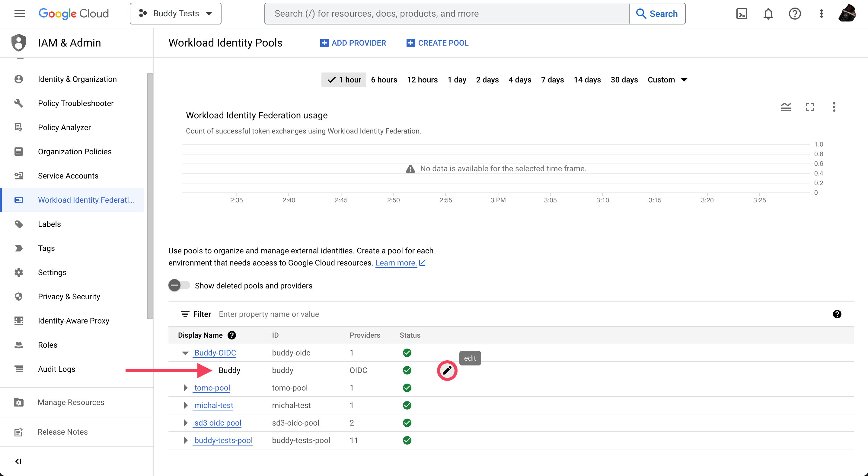Activate Cloud Shell terminal icon
Viewport: 868px width, 476px height.
[x=741, y=14]
